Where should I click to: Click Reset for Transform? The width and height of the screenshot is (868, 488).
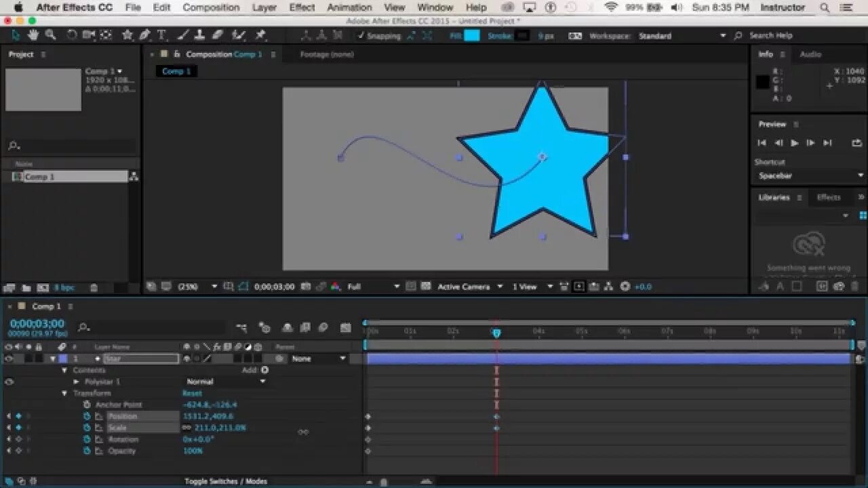pos(192,393)
